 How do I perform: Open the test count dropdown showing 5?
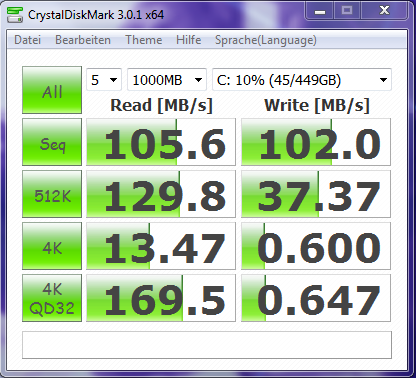coord(104,80)
